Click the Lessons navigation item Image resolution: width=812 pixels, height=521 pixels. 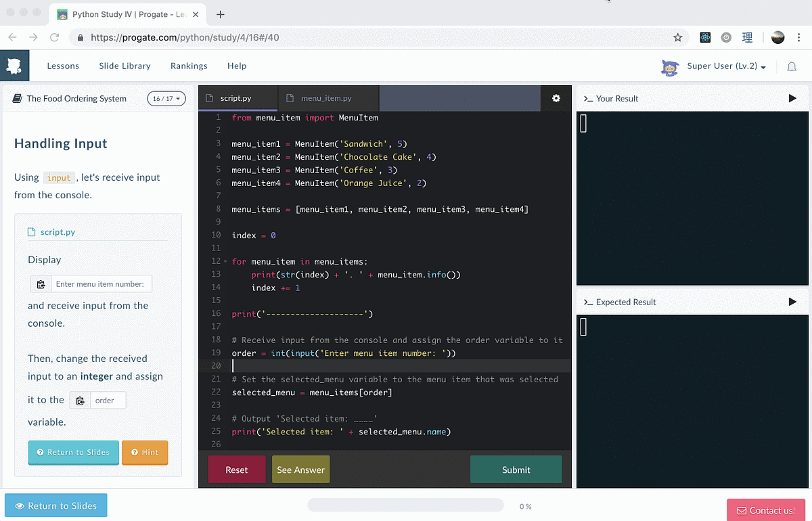pos(63,66)
